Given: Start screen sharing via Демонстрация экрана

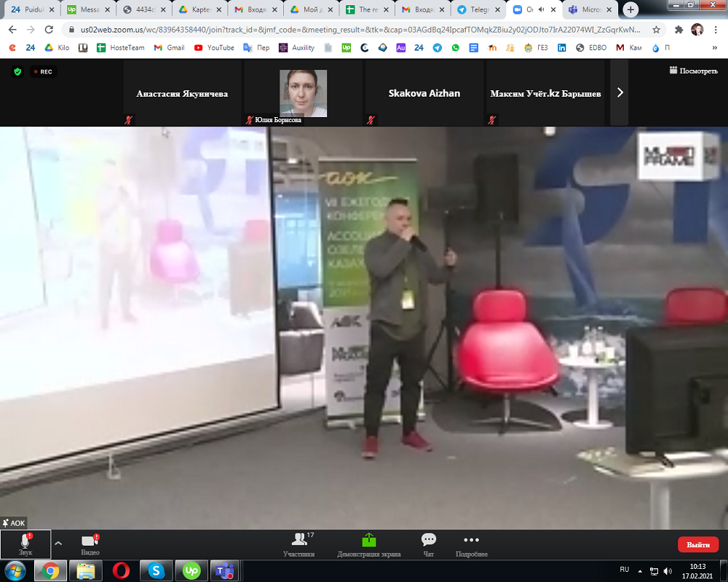Looking at the screenshot, I should tap(368, 544).
